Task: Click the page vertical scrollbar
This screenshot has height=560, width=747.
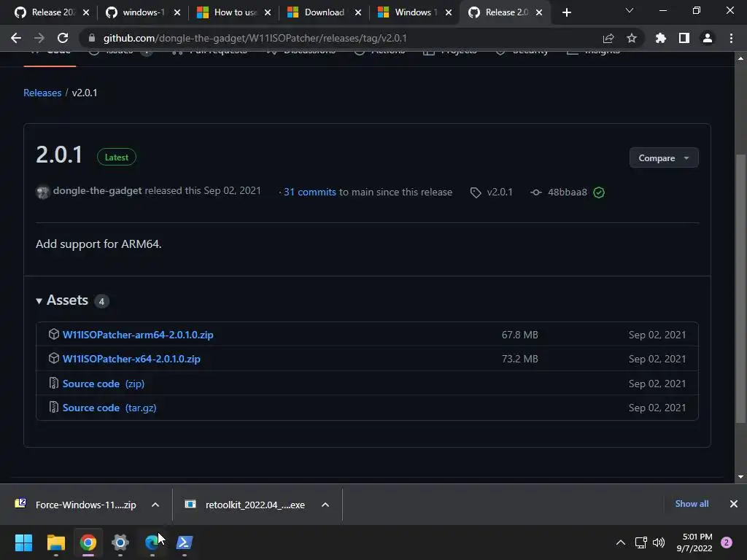Action: pyautogui.click(x=740, y=289)
